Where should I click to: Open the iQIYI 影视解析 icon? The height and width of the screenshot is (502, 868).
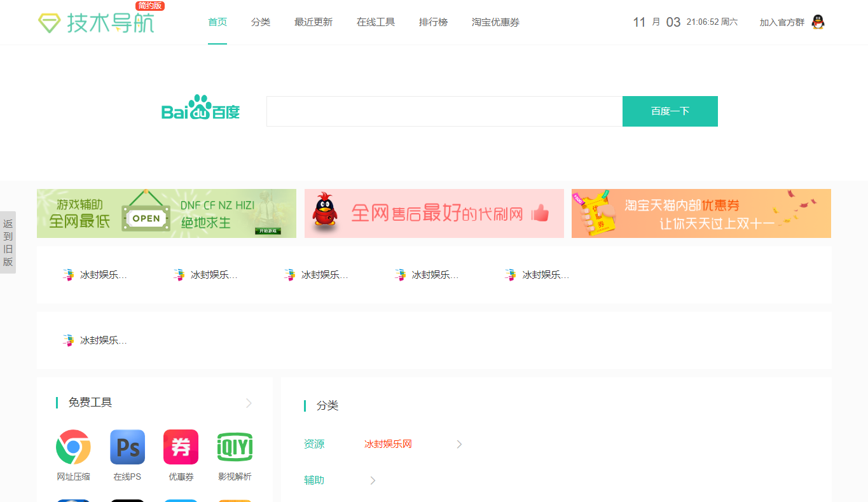pos(235,447)
